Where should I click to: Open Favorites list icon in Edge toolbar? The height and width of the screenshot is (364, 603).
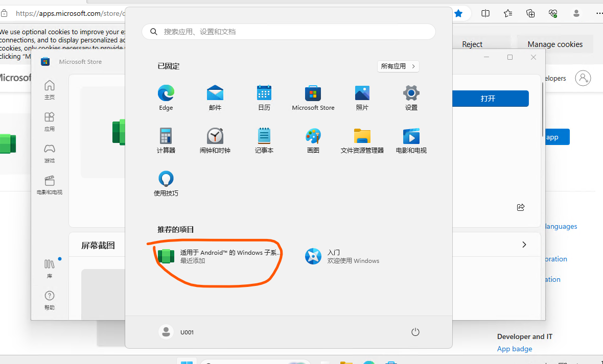point(508,13)
